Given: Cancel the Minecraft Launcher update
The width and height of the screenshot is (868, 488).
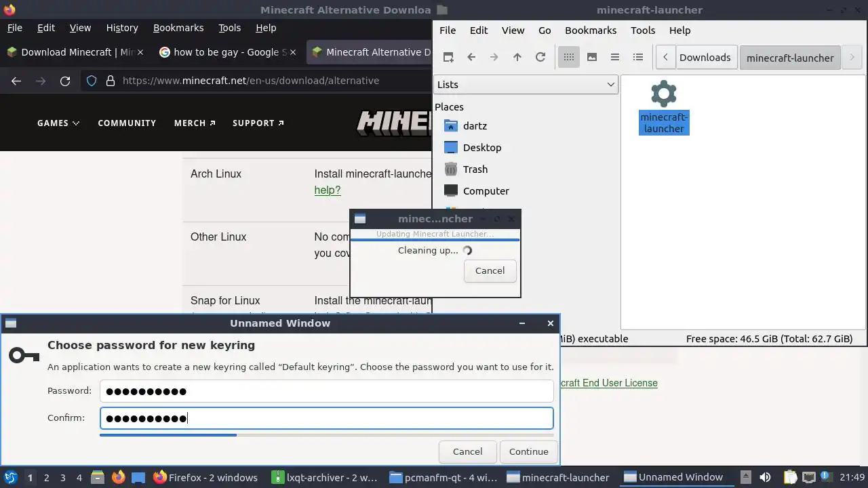Looking at the screenshot, I should (x=490, y=270).
